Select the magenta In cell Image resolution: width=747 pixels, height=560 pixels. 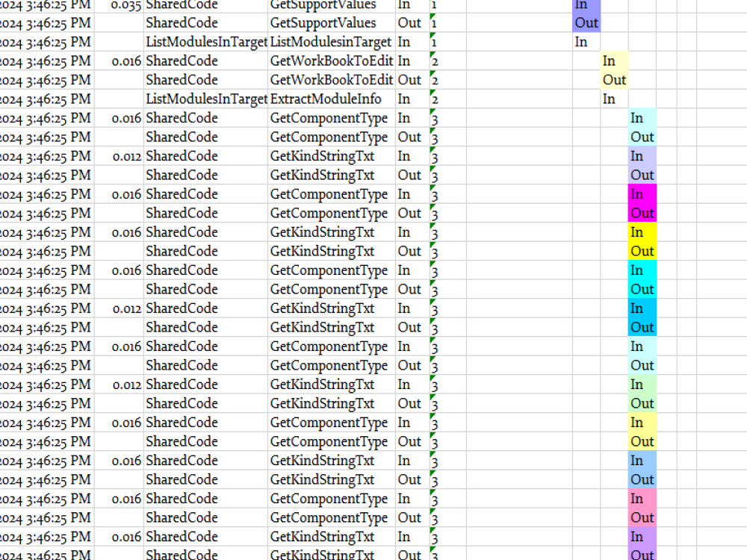click(x=642, y=194)
